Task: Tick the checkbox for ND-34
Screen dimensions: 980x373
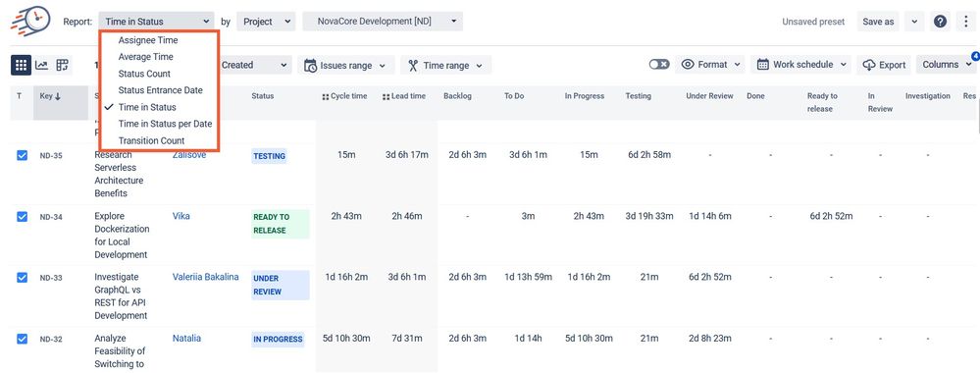Action: pos(22,217)
